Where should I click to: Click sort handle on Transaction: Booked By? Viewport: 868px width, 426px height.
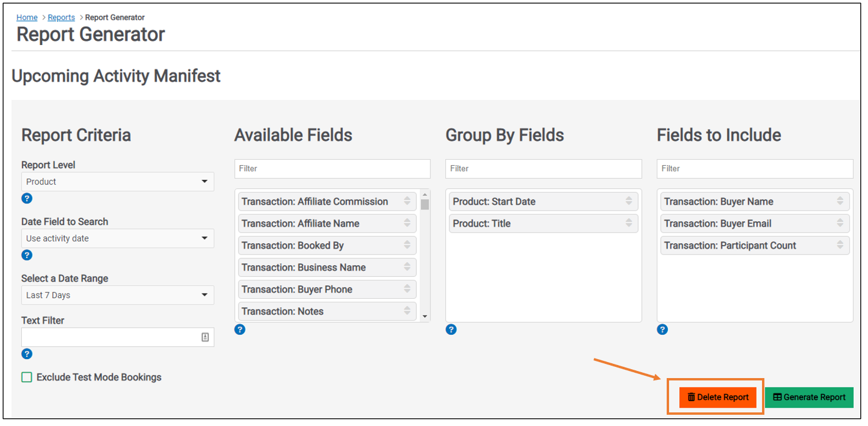pyautogui.click(x=407, y=245)
